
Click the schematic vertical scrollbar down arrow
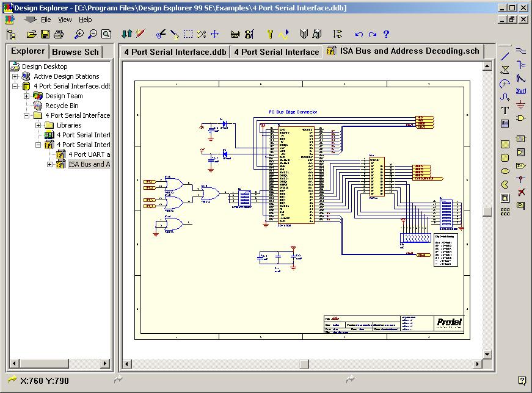tap(487, 354)
